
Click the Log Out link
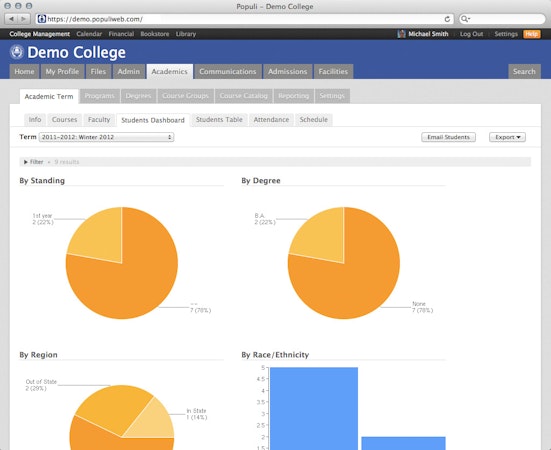(471, 34)
